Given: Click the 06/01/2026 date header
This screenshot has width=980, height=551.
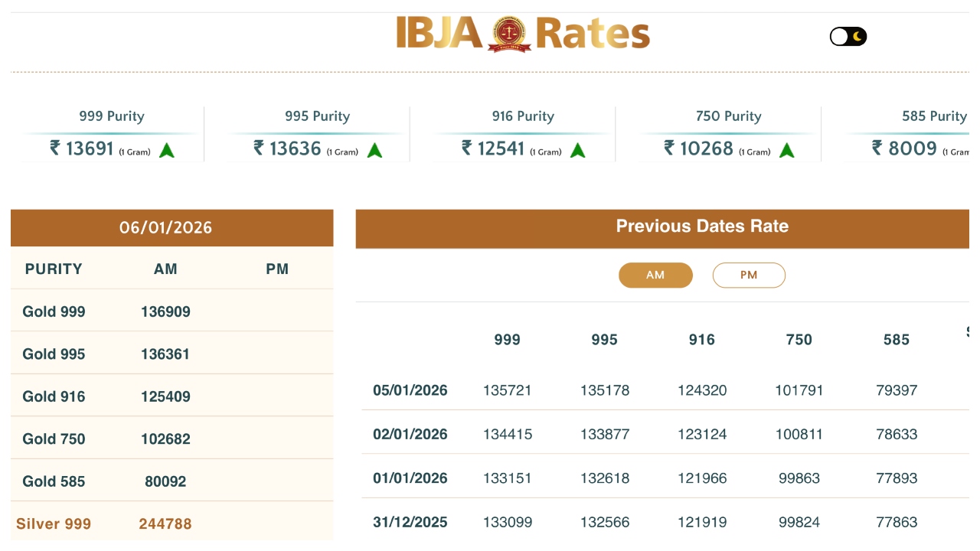Looking at the screenshot, I should 165,228.
